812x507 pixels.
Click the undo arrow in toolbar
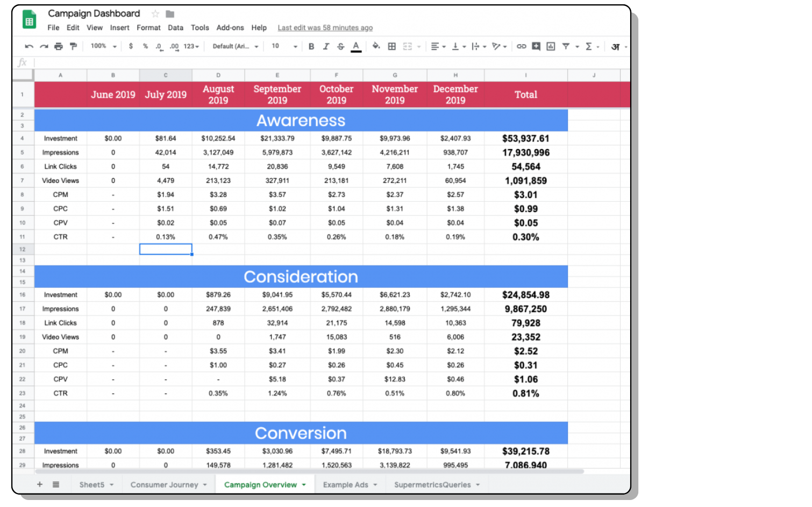point(29,47)
